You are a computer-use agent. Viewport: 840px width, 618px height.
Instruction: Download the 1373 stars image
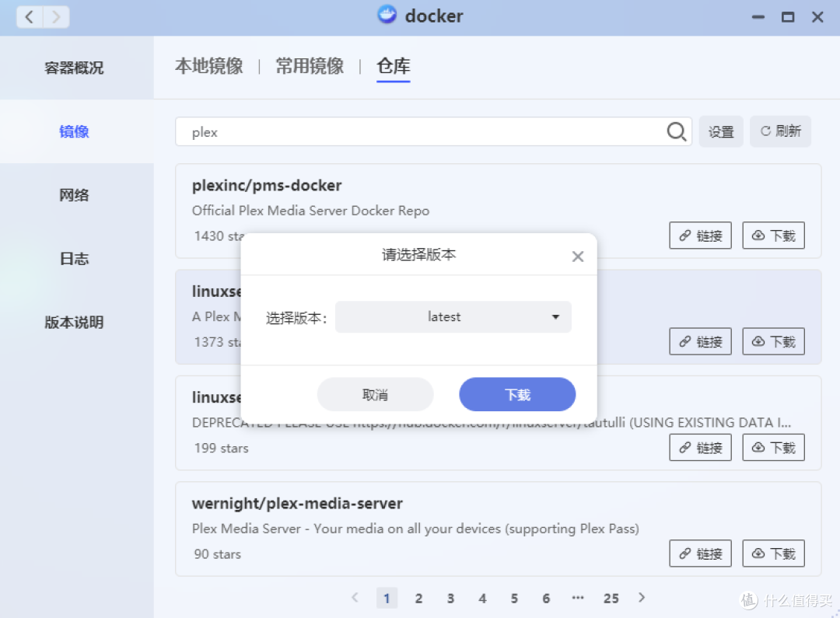(x=774, y=342)
